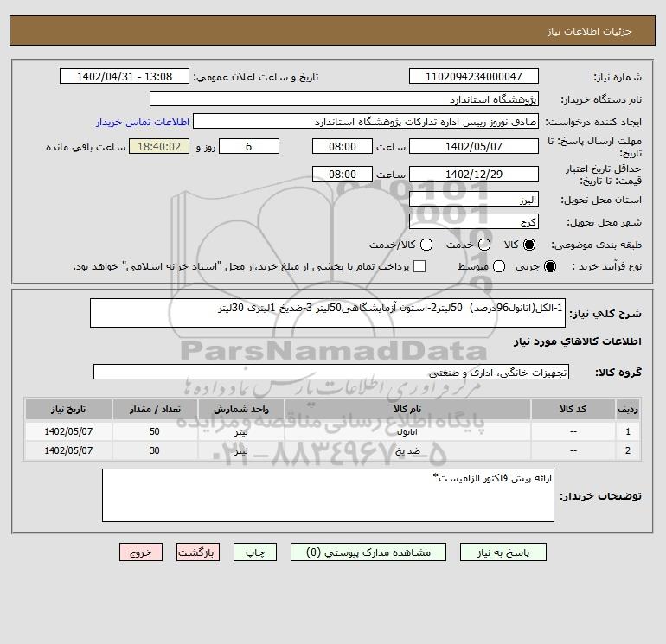Click the توضیحات خریدار notes box
Viewport: 666px width, 644px height.
click(328, 495)
